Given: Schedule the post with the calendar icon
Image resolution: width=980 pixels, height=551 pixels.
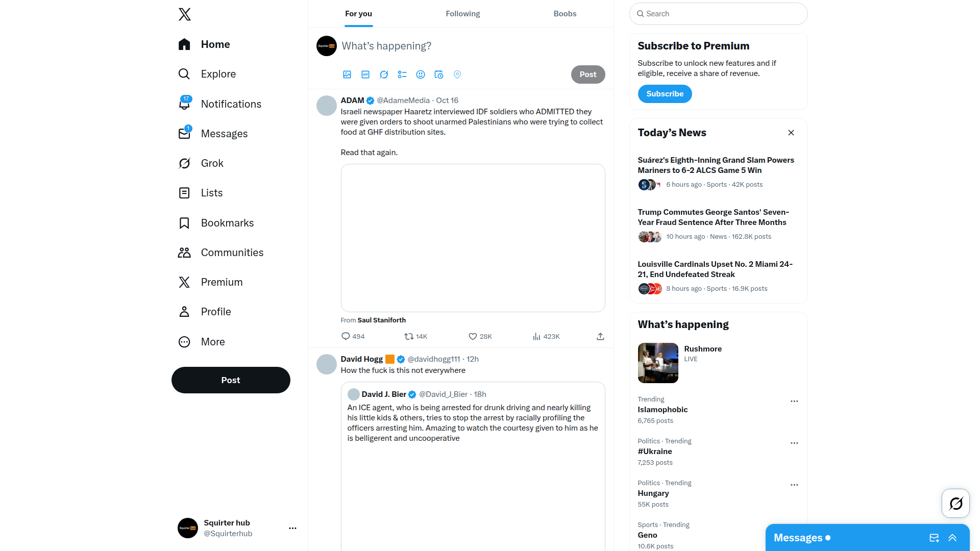Looking at the screenshot, I should [439, 74].
